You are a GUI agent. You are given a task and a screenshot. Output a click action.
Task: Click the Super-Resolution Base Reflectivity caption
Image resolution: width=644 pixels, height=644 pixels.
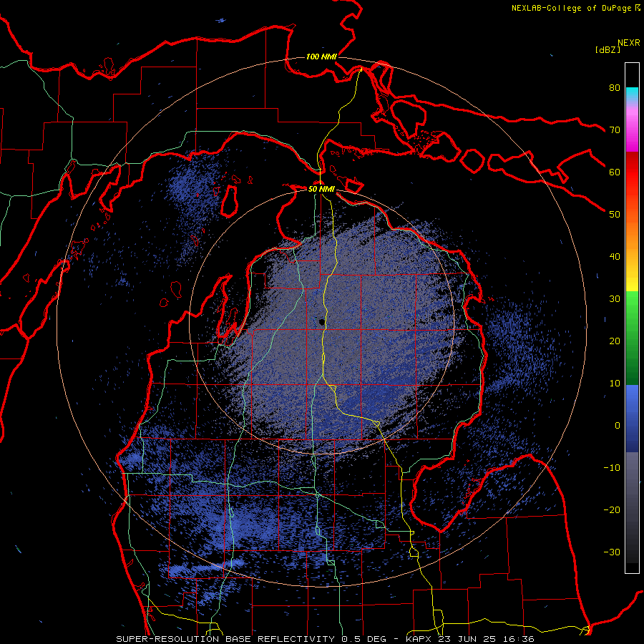click(326, 639)
